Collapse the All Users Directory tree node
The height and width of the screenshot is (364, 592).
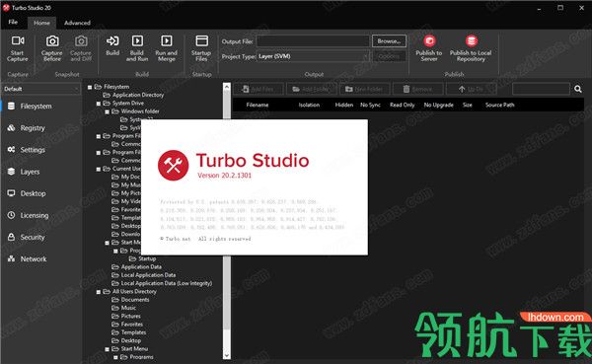click(x=99, y=292)
